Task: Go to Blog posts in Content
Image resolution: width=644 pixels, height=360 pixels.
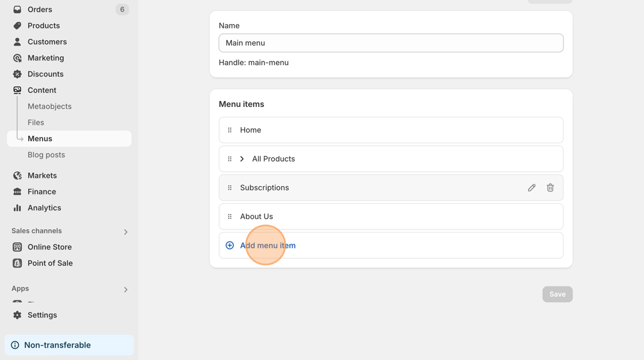Action: 46,155
